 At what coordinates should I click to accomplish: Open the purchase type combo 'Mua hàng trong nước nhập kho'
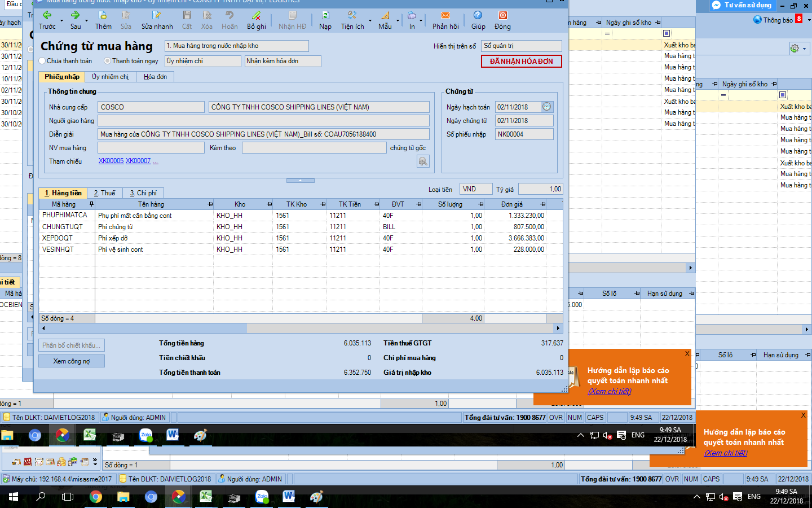[236, 46]
